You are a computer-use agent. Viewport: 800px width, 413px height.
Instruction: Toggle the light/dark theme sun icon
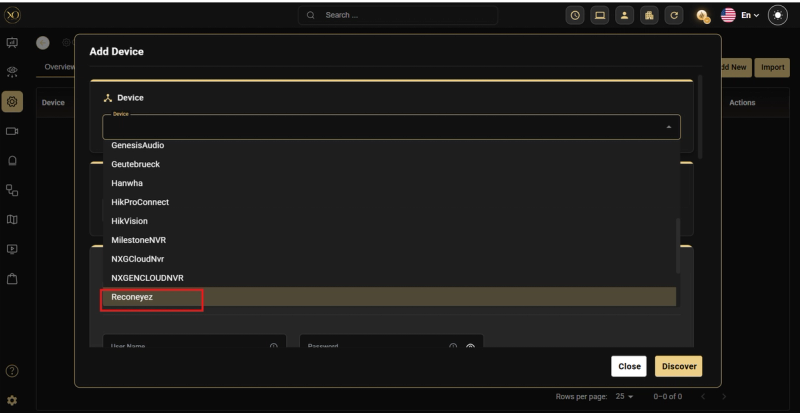click(x=778, y=15)
